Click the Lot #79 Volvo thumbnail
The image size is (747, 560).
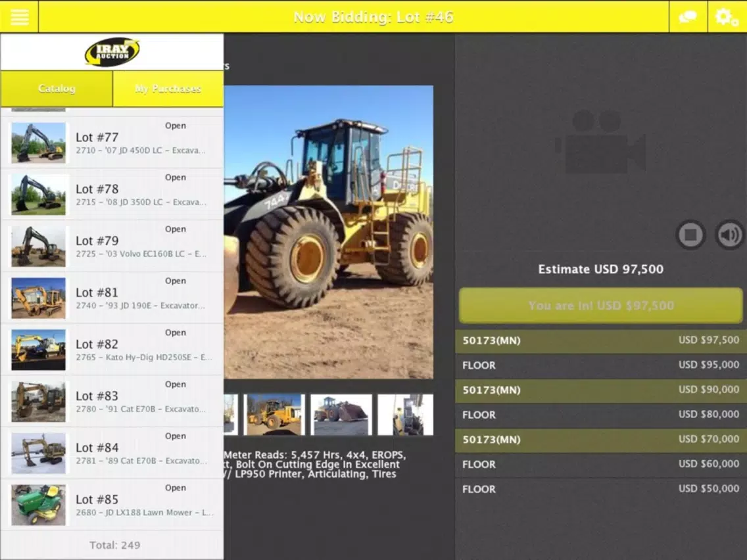pos(39,246)
